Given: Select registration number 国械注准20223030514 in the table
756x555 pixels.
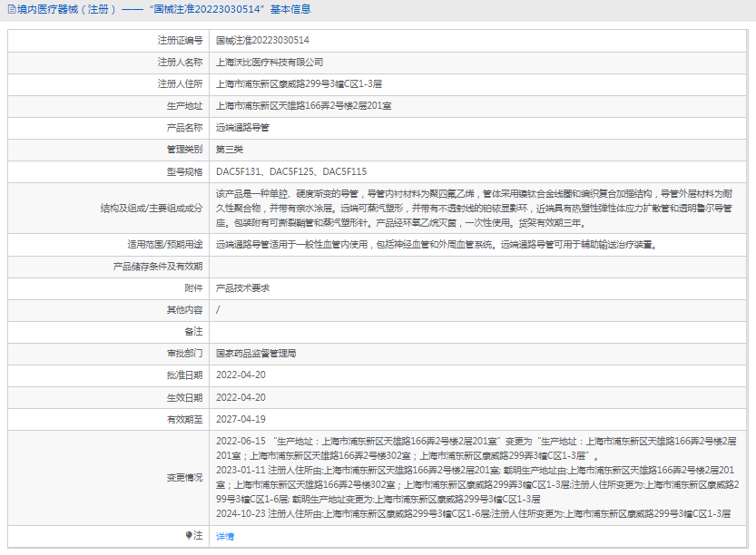Looking at the screenshot, I should tap(262, 41).
